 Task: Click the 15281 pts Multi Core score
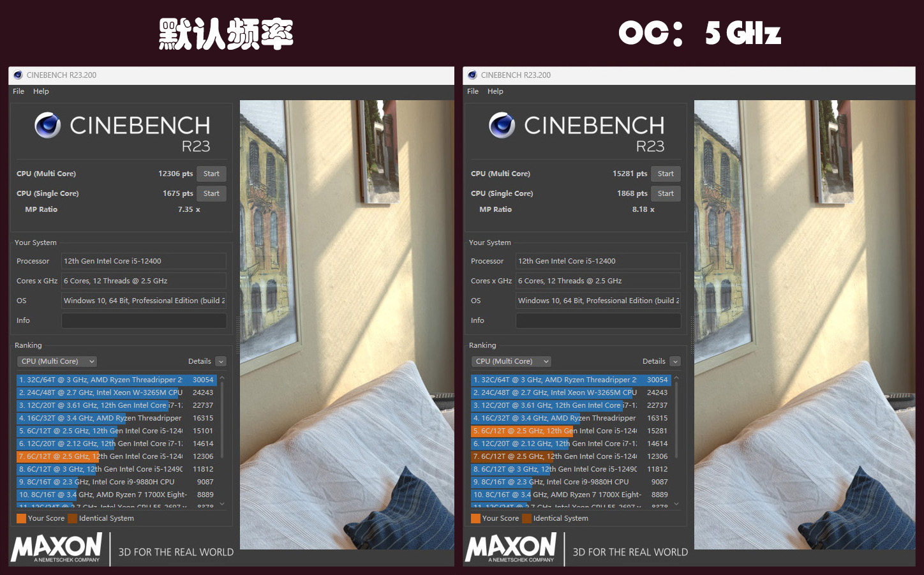(630, 174)
